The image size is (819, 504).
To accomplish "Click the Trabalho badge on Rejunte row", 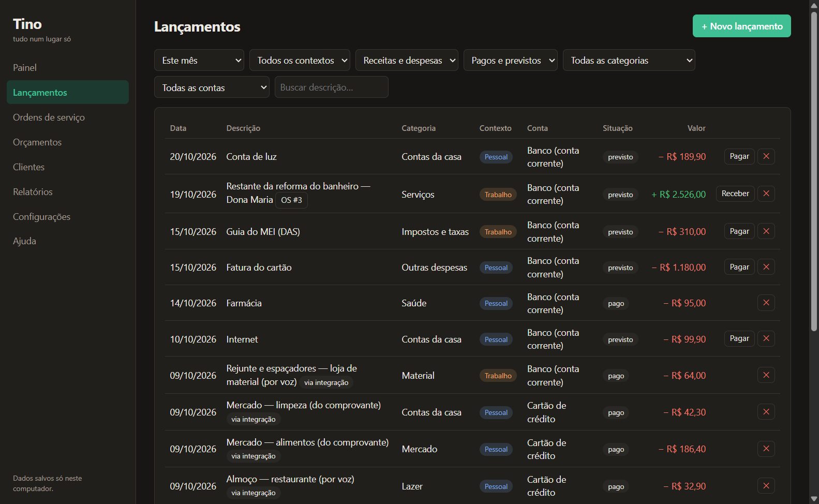I will (x=498, y=376).
